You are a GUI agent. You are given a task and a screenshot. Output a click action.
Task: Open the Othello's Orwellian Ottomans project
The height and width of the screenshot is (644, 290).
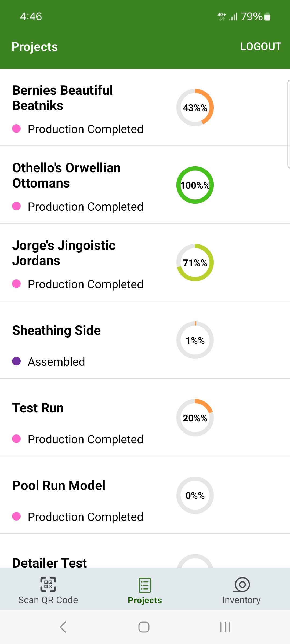click(x=145, y=185)
